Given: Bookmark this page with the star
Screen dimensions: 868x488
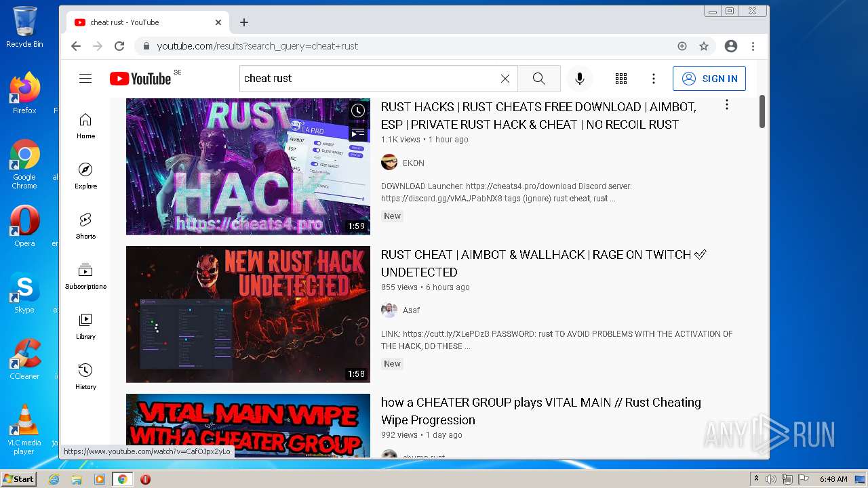Looking at the screenshot, I should click(704, 46).
